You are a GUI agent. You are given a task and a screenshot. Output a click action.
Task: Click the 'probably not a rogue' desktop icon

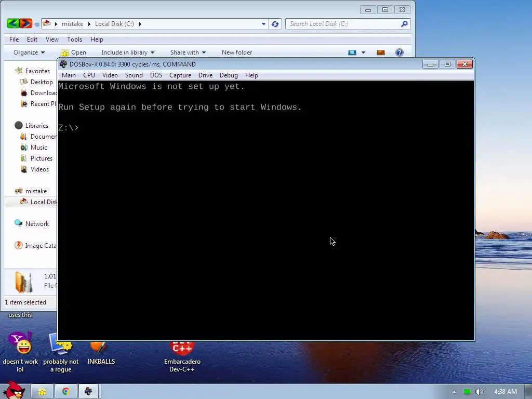(x=61, y=352)
